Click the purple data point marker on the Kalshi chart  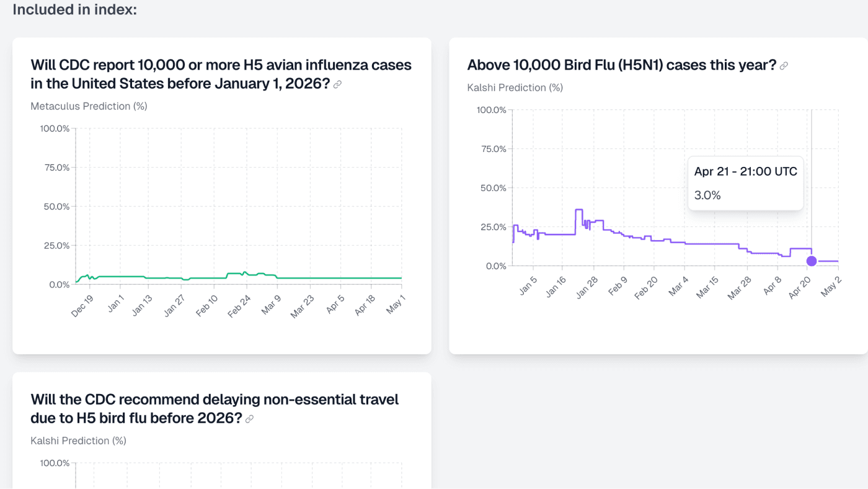[x=812, y=261]
